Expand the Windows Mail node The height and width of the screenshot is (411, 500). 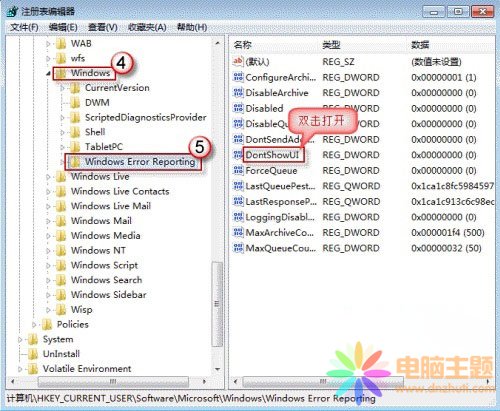click(48, 221)
